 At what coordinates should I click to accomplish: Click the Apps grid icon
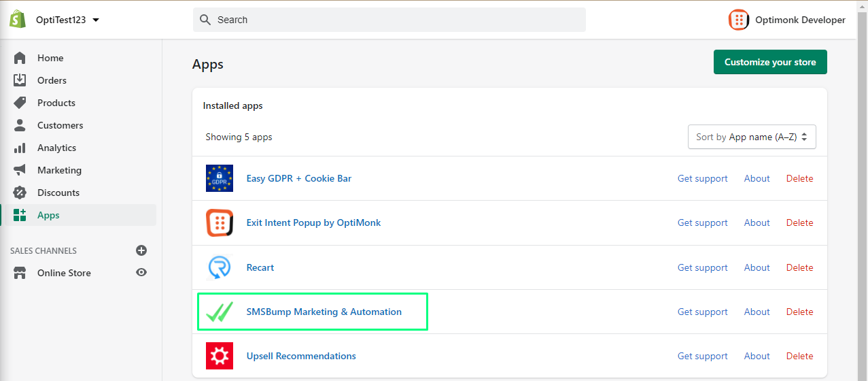[20, 215]
